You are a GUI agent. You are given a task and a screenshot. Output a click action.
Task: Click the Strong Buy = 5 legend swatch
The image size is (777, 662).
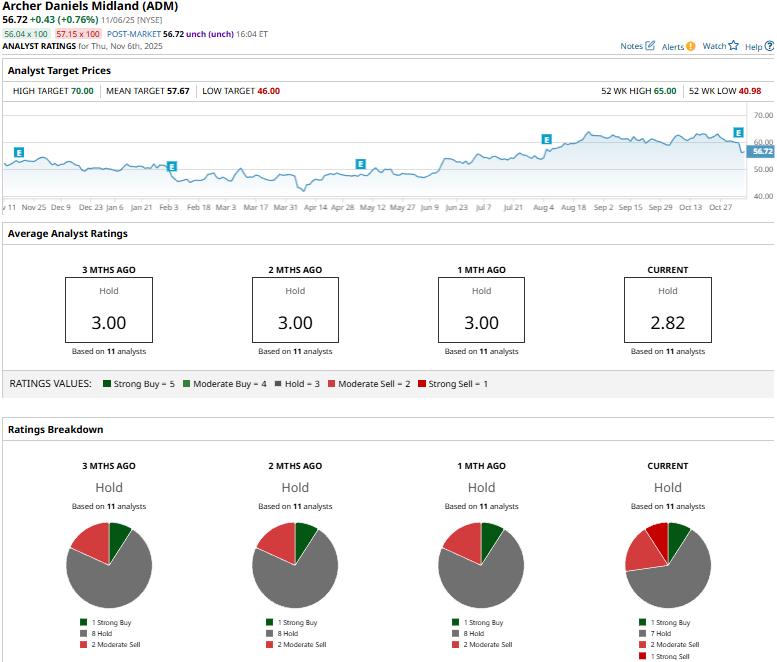(x=108, y=384)
